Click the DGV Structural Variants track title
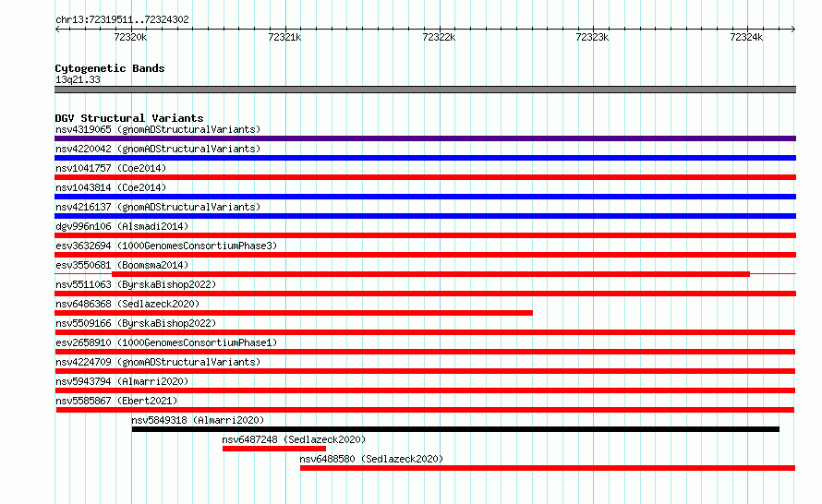Viewport: 822px width, 504px height. (x=129, y=118)
